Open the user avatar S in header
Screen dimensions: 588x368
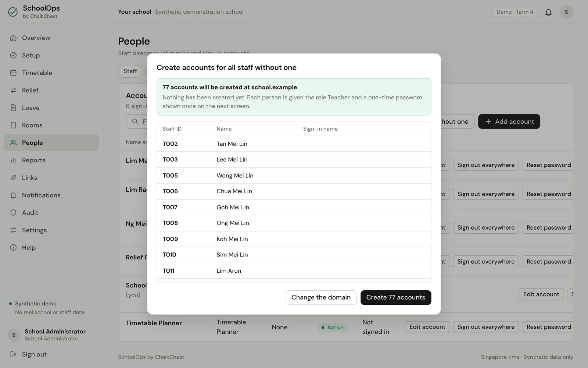[566, 12]
